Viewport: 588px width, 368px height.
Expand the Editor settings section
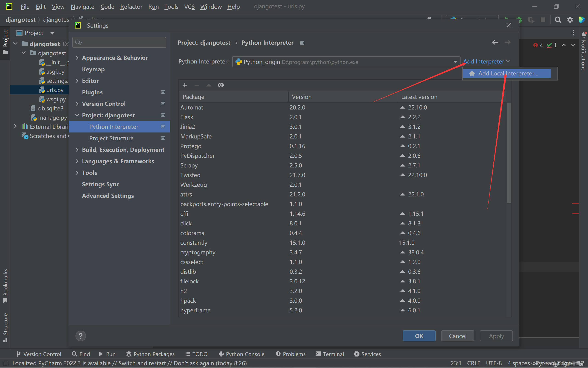pyautogui.click(x=77, y=80)
